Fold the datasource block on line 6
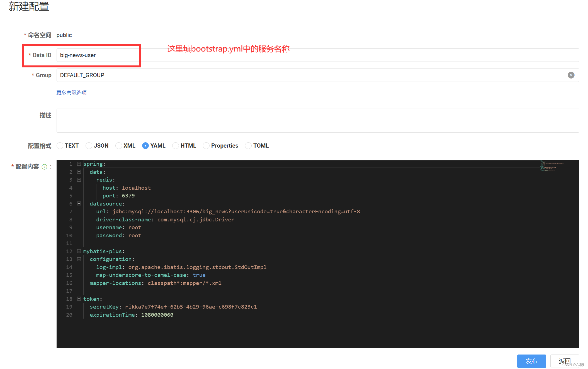Image resolution: width=588 pixels, height=369 pixels. coord(79,204)
